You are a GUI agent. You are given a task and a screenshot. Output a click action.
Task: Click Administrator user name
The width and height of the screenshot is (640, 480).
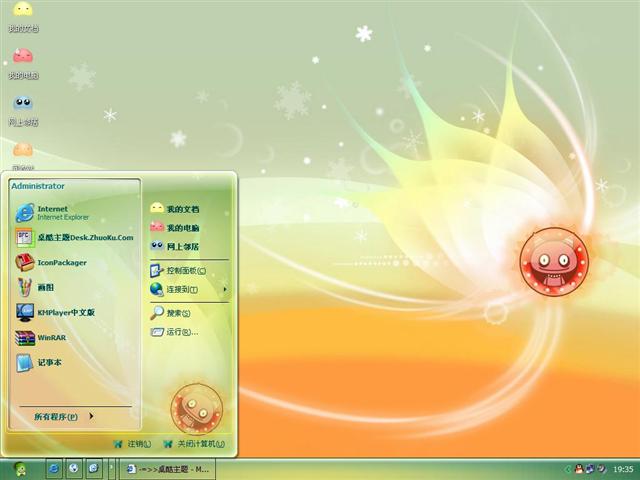38,186
